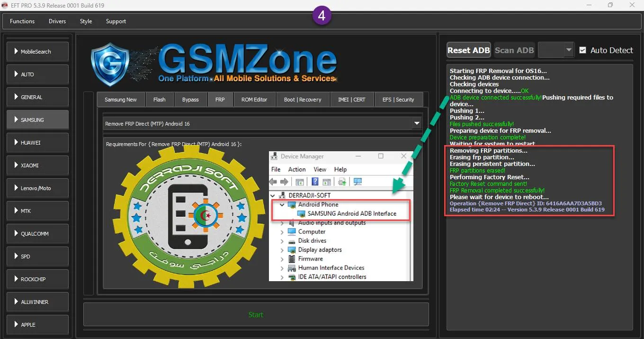Switch to the Boot | Recovery tab

pyautogui.click(x=302, y=100)
